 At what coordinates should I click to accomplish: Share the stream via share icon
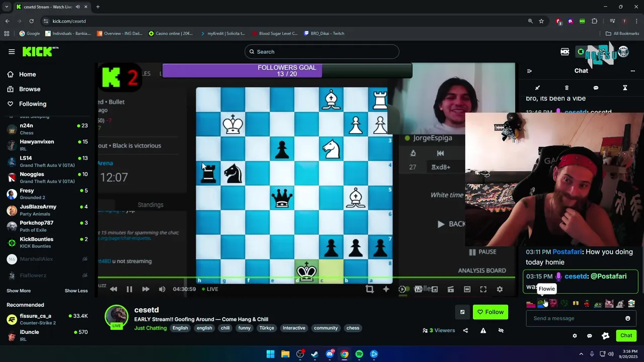[465, 330]
